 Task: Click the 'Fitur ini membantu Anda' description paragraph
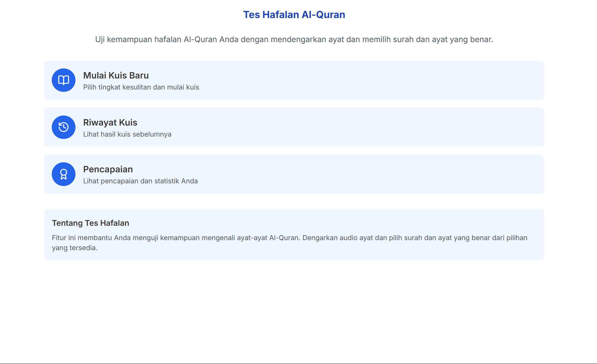coord(290,243)
